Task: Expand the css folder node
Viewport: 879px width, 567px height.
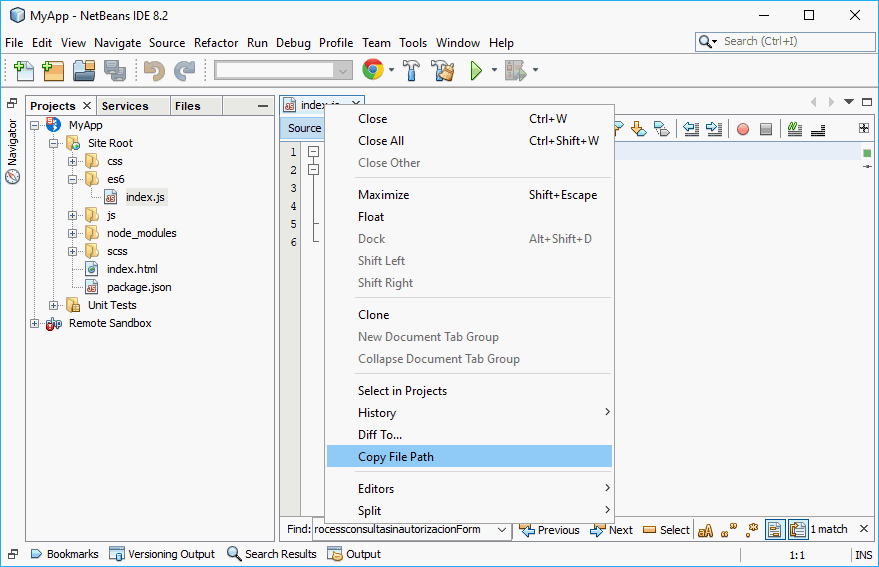Action: pos(73,161)
